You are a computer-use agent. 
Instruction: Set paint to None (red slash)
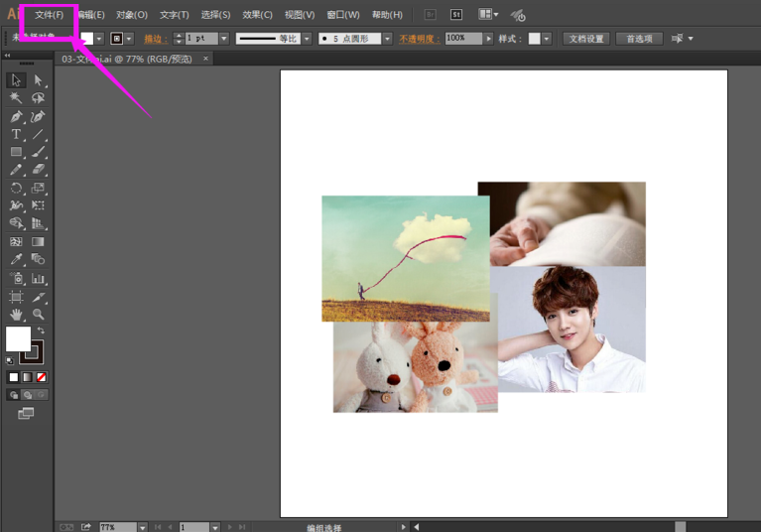(41, 377)
